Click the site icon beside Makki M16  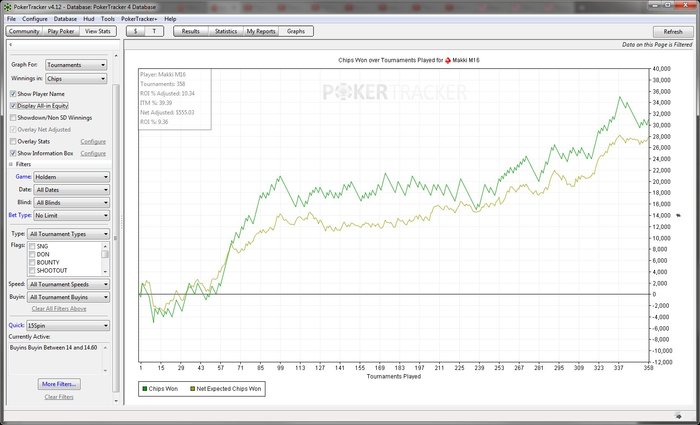coord(448,60)
